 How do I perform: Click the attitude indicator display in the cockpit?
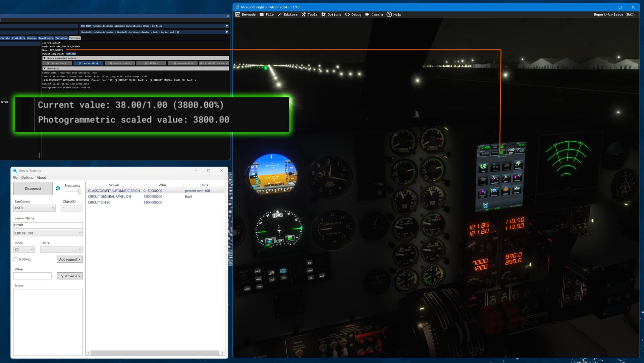[x=273, y=175]
